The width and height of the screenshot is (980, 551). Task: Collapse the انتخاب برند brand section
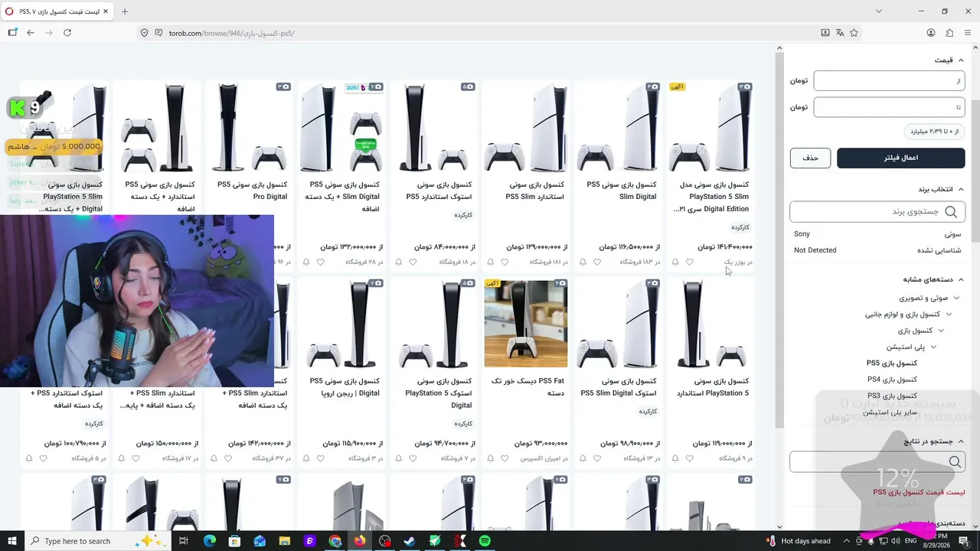961,189
